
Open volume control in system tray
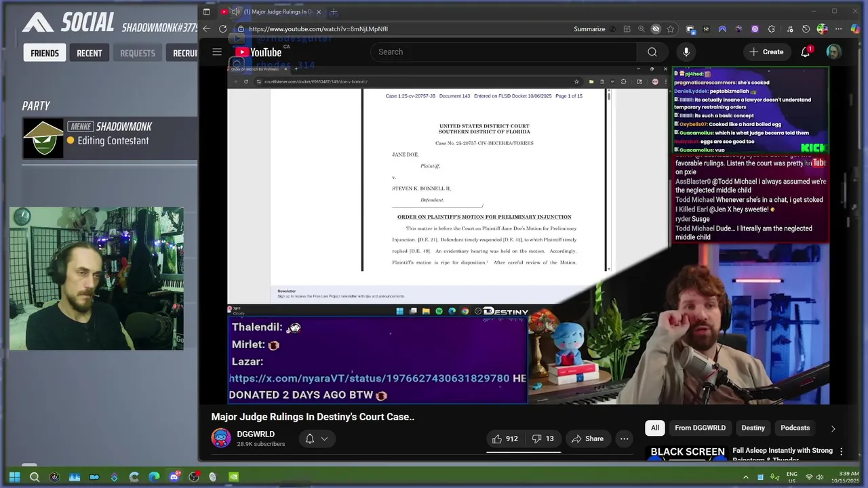(x=820, y=477)
